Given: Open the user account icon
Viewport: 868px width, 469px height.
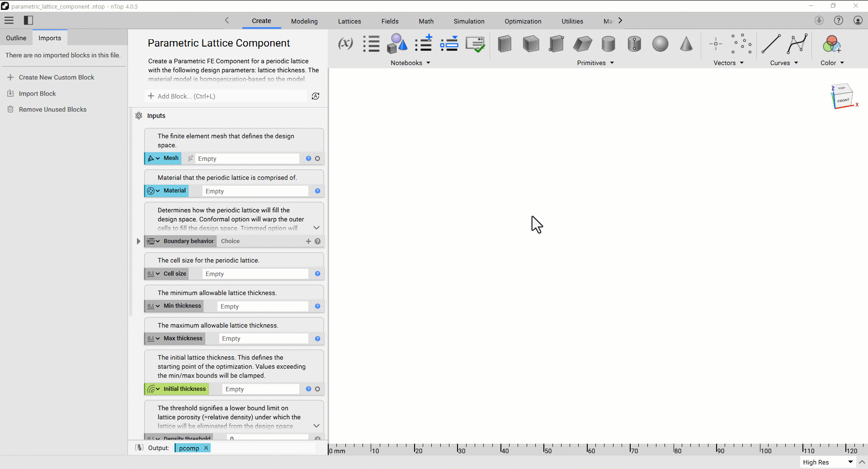Looking at the screenshot, I should [858, 20].
